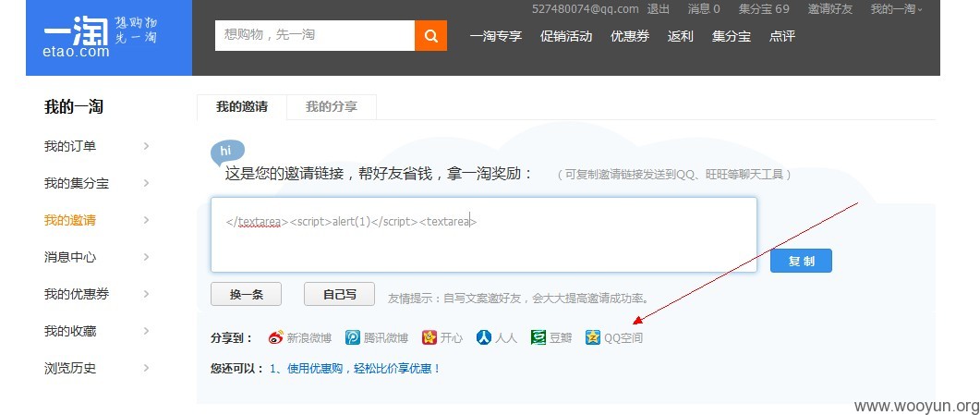The width and height of the screenshot is (980, 415).
Task: Select 消息中心 in sidebar
Action: point(70,257)
